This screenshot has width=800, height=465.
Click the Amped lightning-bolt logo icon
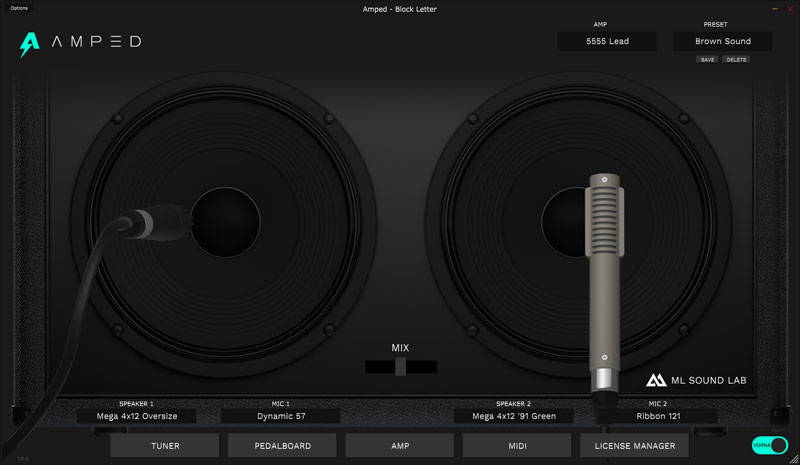click(x=30, y=44)
